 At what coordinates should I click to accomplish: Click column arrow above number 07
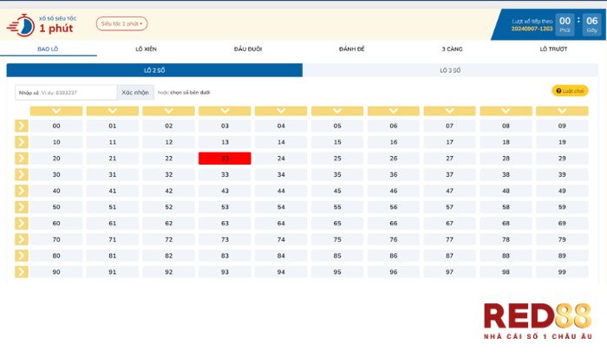coord(449,111)
